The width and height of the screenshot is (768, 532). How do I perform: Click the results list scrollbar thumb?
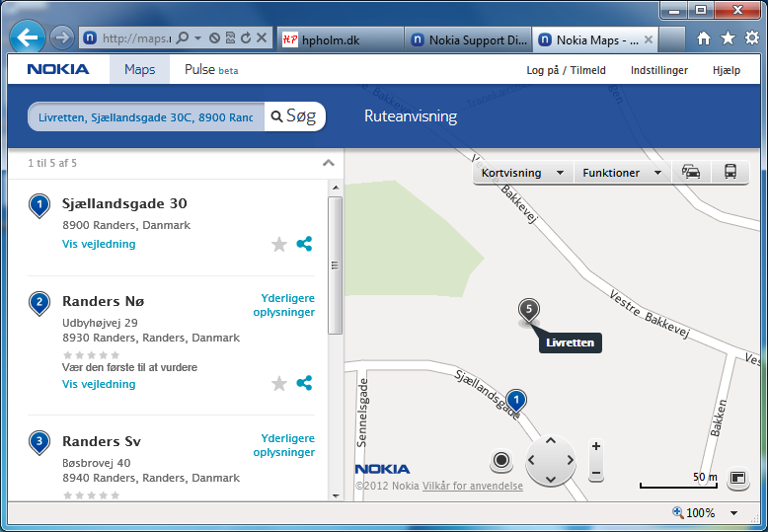336,266
